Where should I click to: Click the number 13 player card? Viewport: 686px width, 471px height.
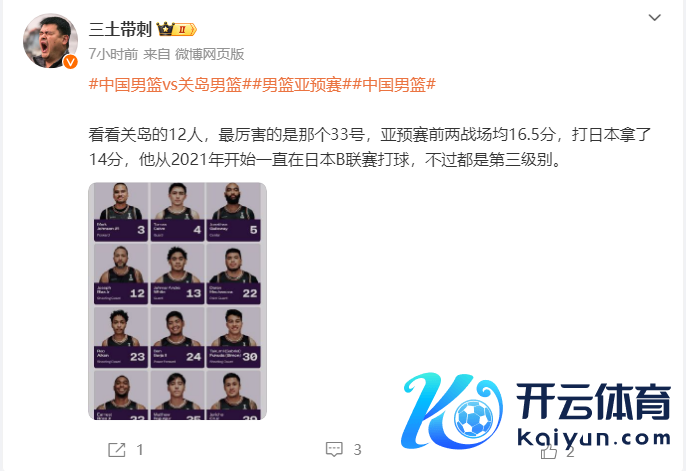(x=177, y=275)
